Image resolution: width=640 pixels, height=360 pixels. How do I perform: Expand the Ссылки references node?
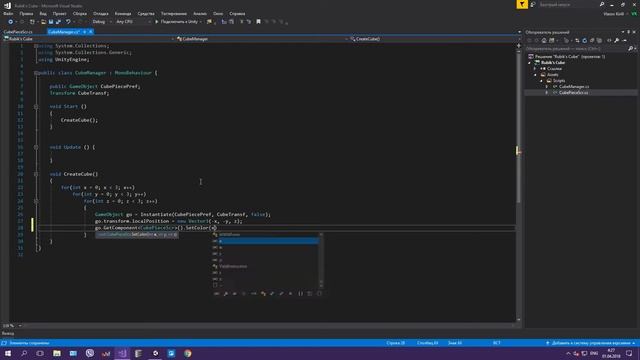pos(535,69)
